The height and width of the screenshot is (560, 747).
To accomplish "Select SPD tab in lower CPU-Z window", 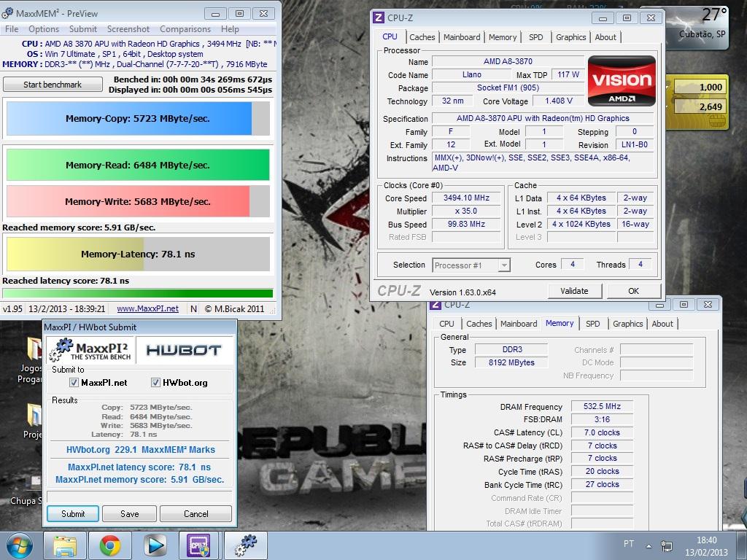I will [592, 324].
